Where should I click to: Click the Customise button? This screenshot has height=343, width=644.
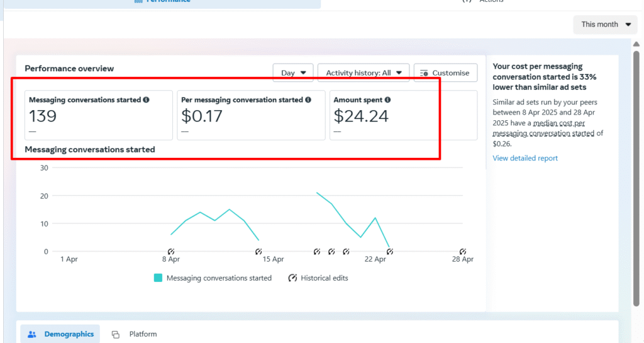(445, 73)
